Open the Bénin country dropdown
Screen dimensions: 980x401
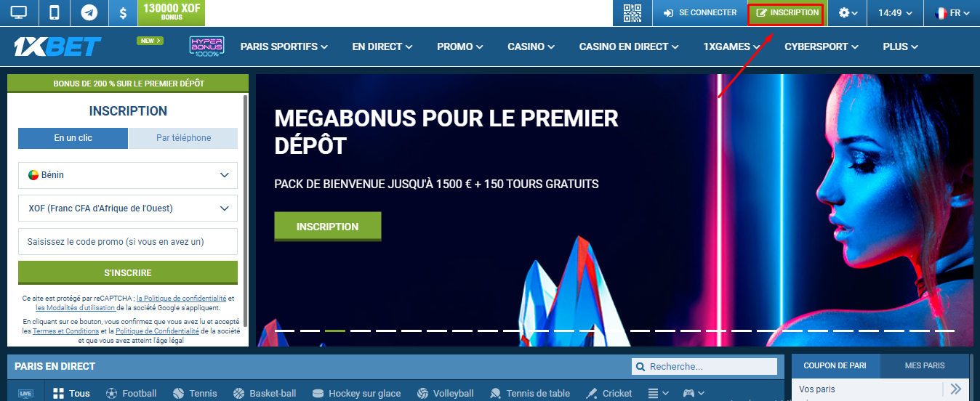click(128, 175)
